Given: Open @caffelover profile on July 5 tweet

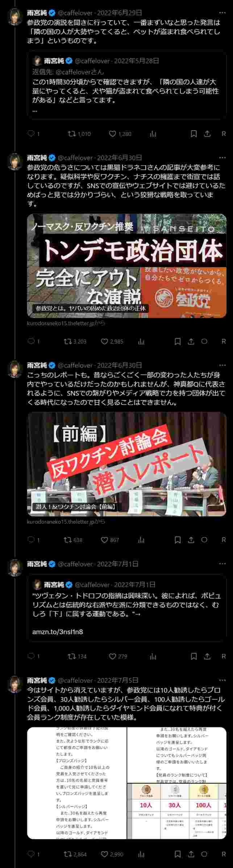Looking at the screenshot, I should tap(75, 680).
